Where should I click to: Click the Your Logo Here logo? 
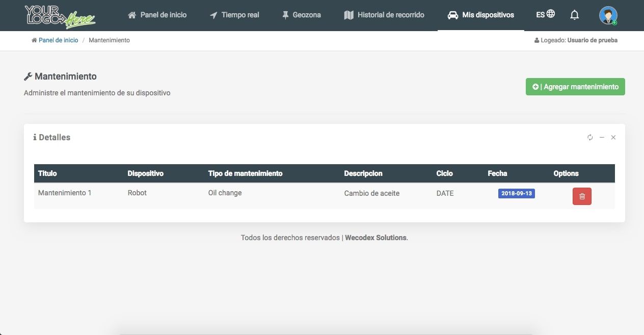click(60, 16)
